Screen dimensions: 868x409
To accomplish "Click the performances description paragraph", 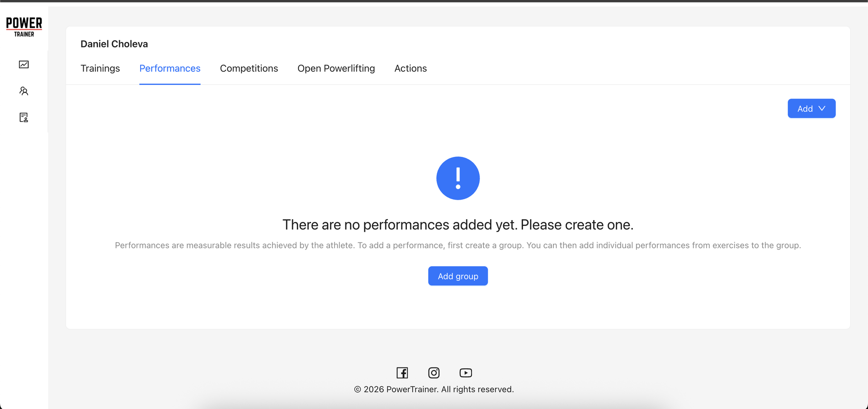I will pos(458,245).
